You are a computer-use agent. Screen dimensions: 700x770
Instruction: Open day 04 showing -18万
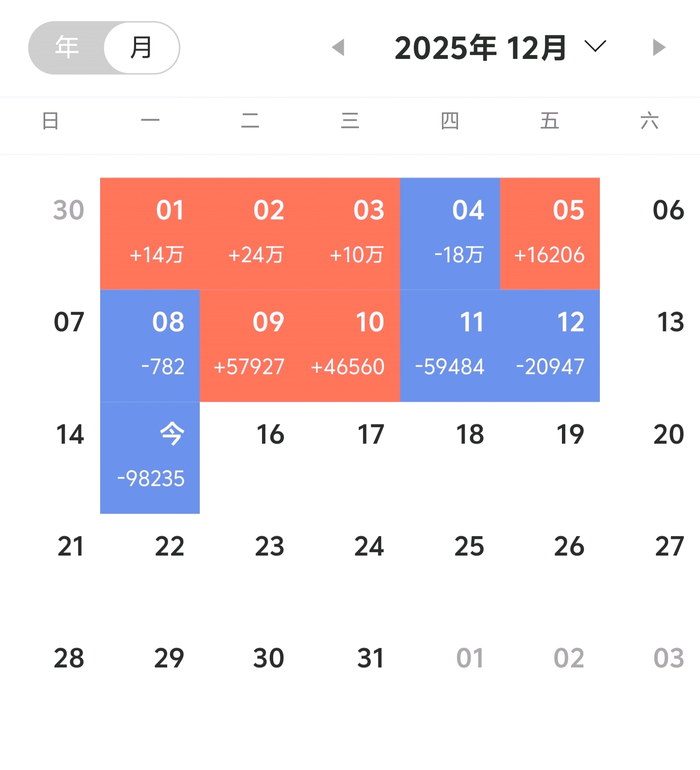pyautogui.click(x=450, y=234)
